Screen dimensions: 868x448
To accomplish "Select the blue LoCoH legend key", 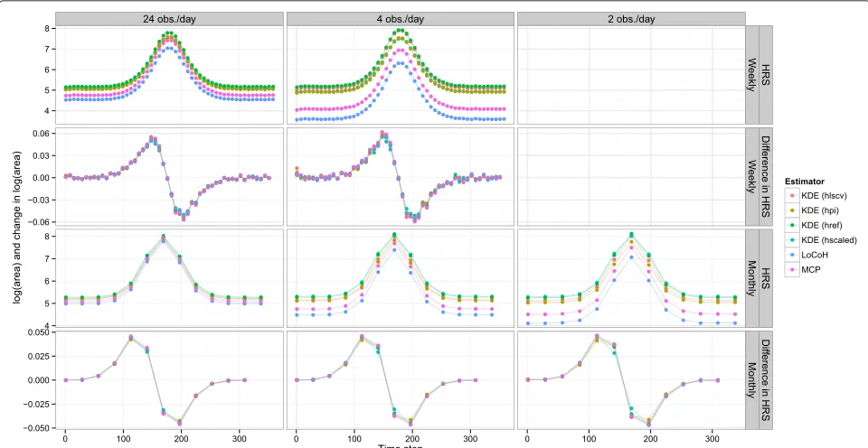I will [792, 255].
